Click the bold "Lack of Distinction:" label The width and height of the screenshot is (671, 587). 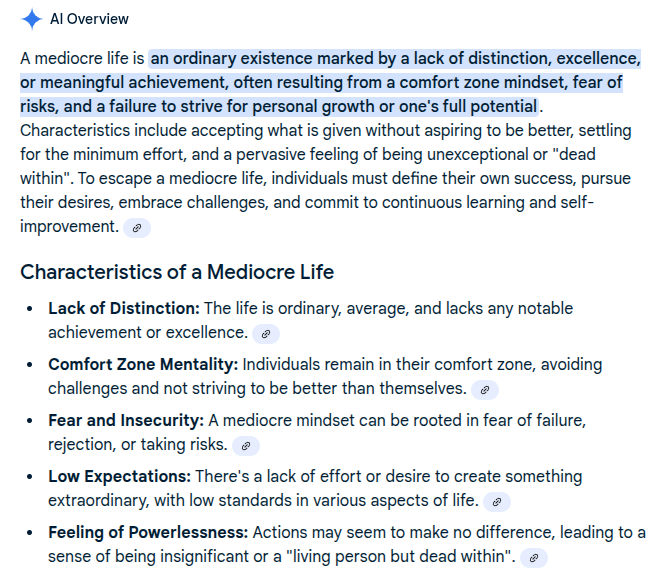(x=124, y=309)
